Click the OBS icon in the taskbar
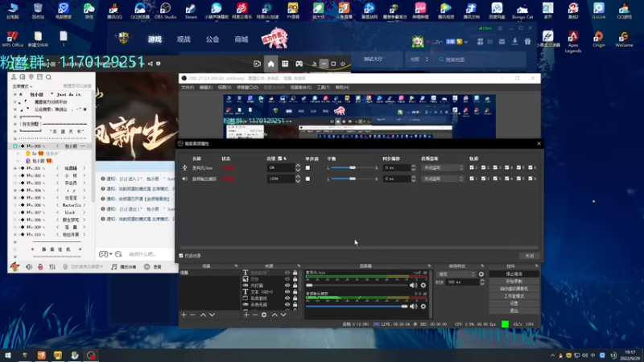This screenshot has width=644, height=362. pyautogui.click(x=91, y=355)
